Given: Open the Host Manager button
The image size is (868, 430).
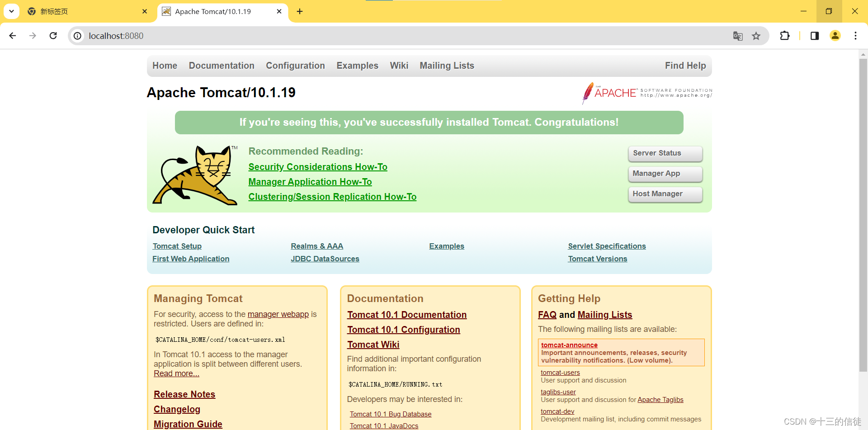Looking at the screenshot, I should [665, 194].
